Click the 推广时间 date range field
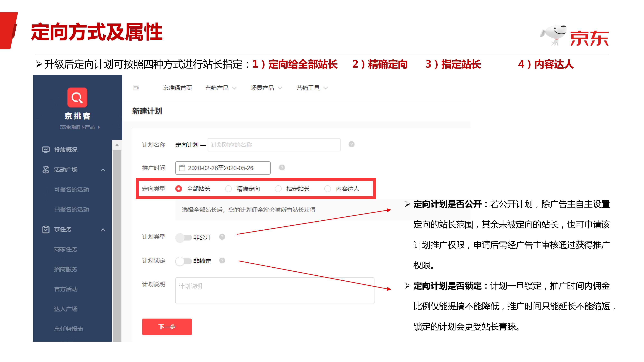 [x=223, y=168]
